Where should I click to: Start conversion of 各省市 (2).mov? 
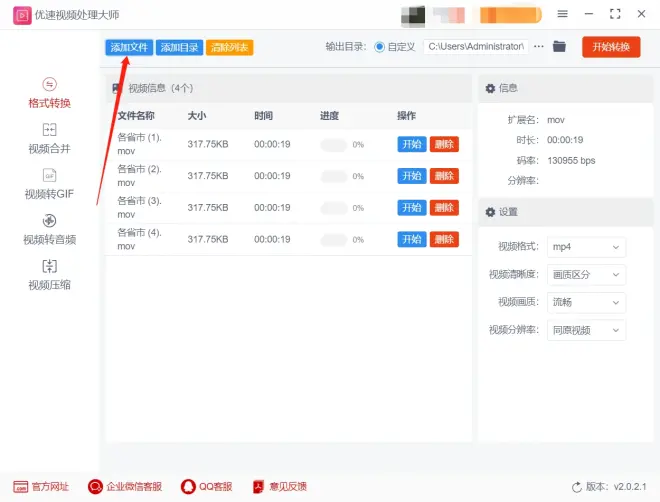click(412, 176)
